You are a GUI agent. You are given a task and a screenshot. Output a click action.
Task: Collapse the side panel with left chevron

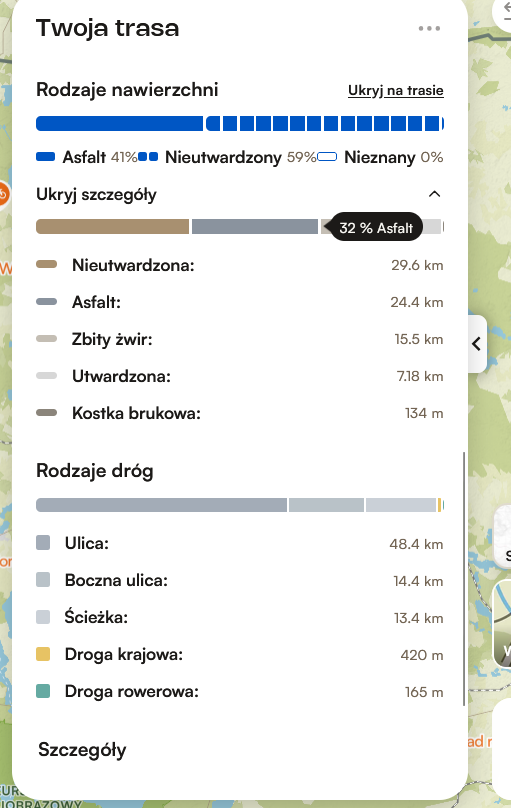[477, 344]
